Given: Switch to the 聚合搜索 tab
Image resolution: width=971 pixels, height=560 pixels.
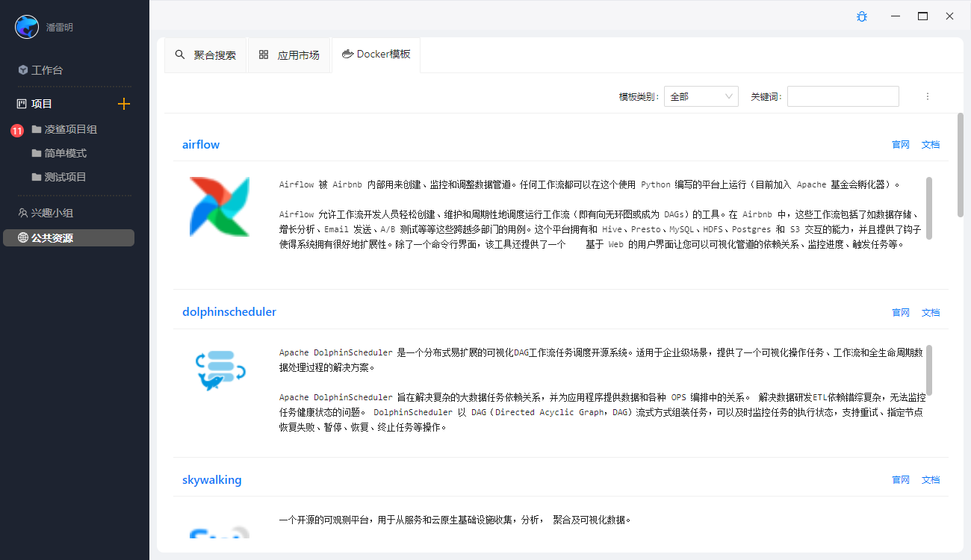Looking at the screenshot, I should click(205, 55).
